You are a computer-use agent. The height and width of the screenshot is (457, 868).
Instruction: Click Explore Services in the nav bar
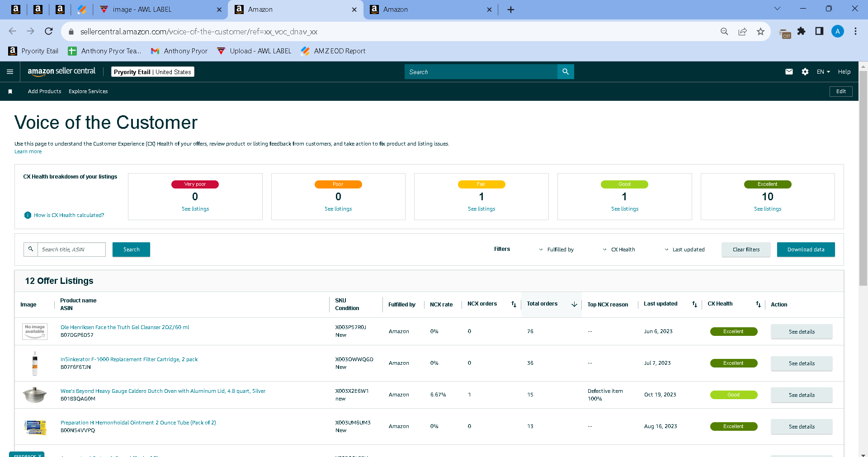point(88,91)
